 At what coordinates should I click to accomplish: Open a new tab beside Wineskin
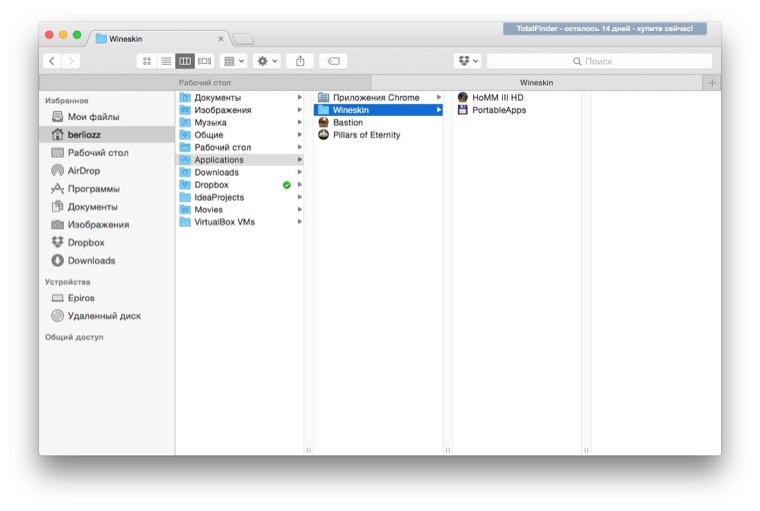pyautogui.click(x=243, y=39)
